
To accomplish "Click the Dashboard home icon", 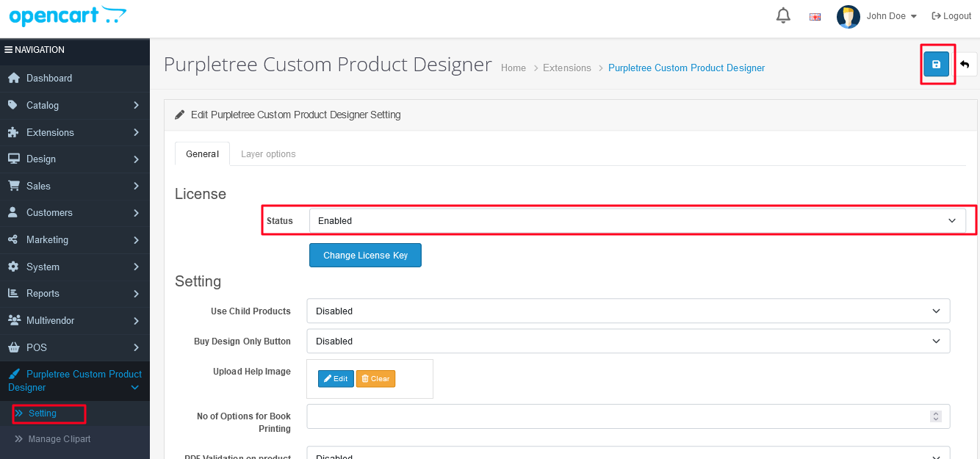I will click(x=13, y=78).
